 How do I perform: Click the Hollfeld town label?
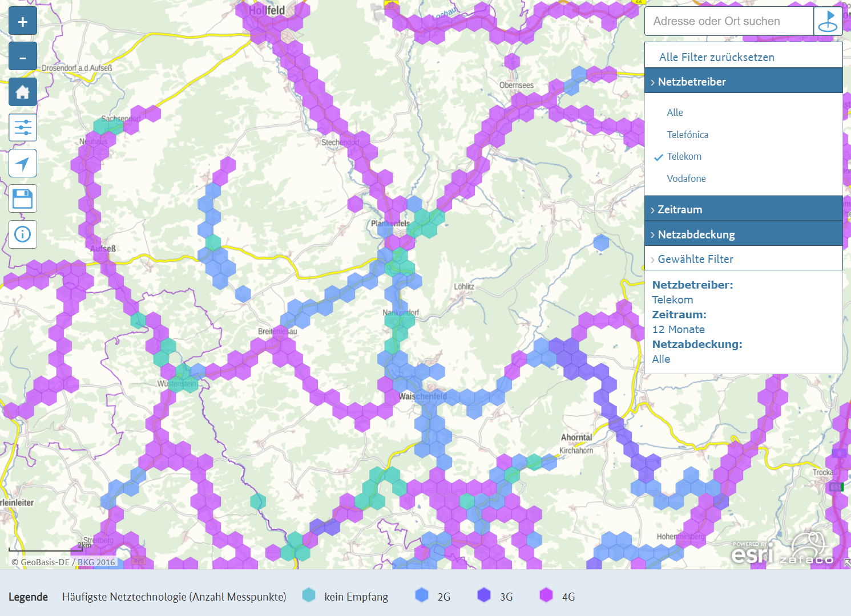[267, 10]
